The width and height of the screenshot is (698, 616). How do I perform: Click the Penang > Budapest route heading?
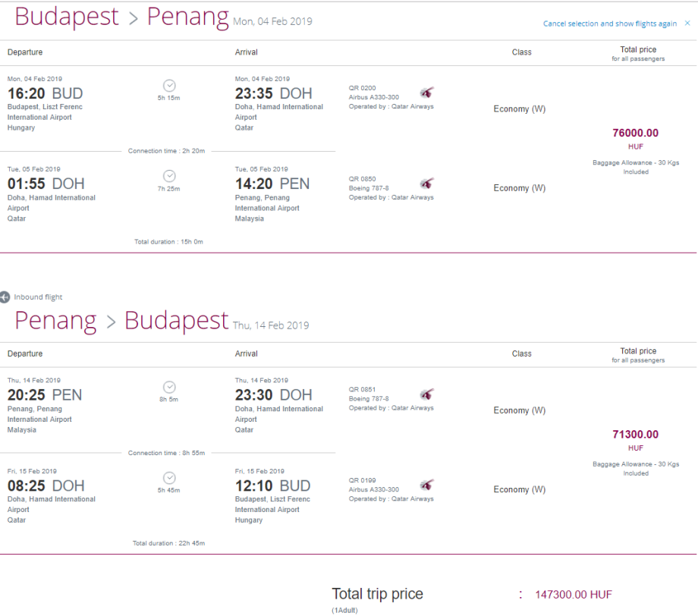coord(121,320)
